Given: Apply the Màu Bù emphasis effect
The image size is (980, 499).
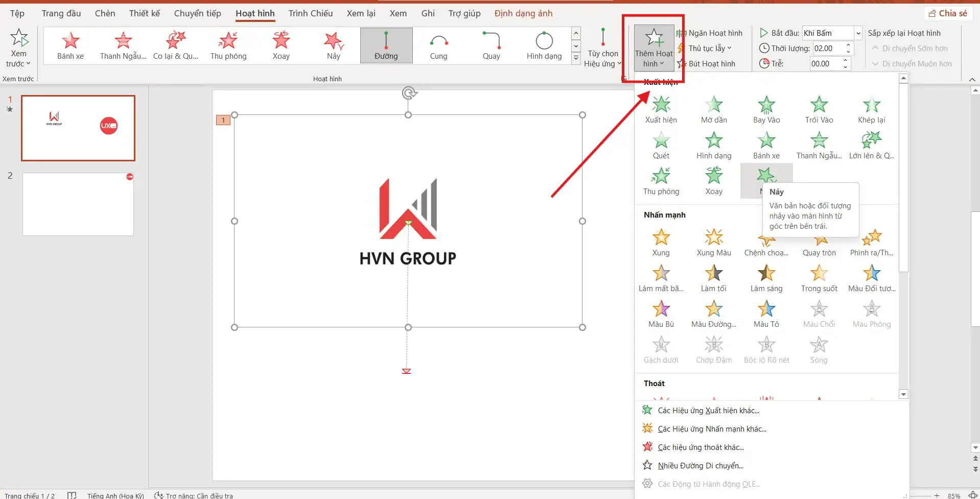Looking at the screenshot, I should tap(661, 315).
